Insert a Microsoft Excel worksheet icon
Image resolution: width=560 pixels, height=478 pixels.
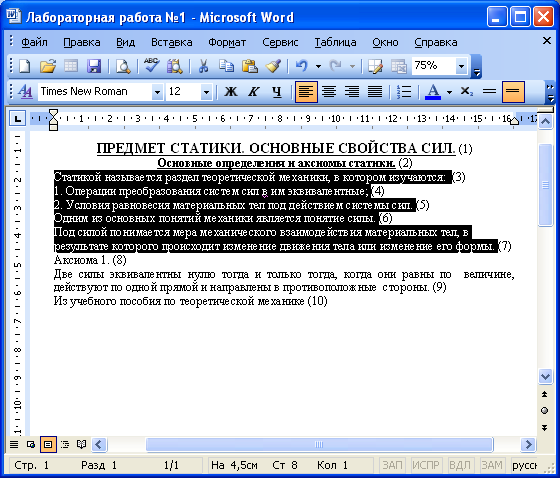(399, 66)
